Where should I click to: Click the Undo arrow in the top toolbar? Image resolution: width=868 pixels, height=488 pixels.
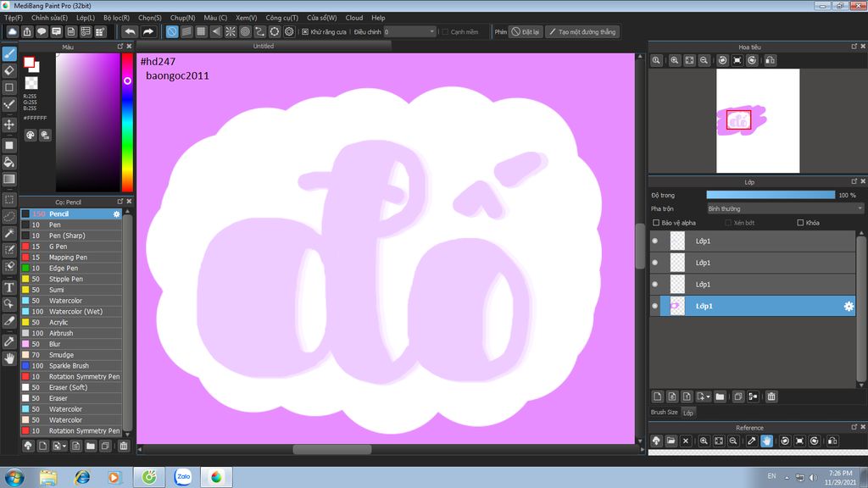pos(130,32)
